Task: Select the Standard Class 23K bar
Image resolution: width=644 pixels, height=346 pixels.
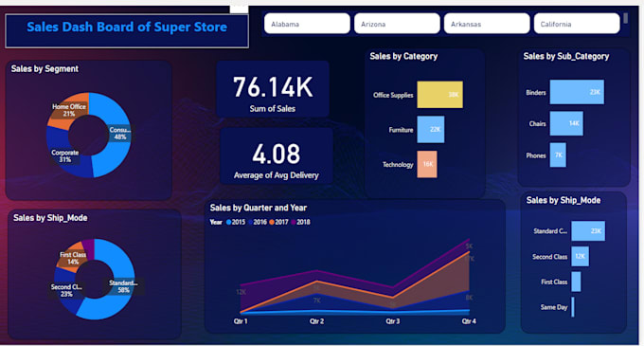Action: 588,231
